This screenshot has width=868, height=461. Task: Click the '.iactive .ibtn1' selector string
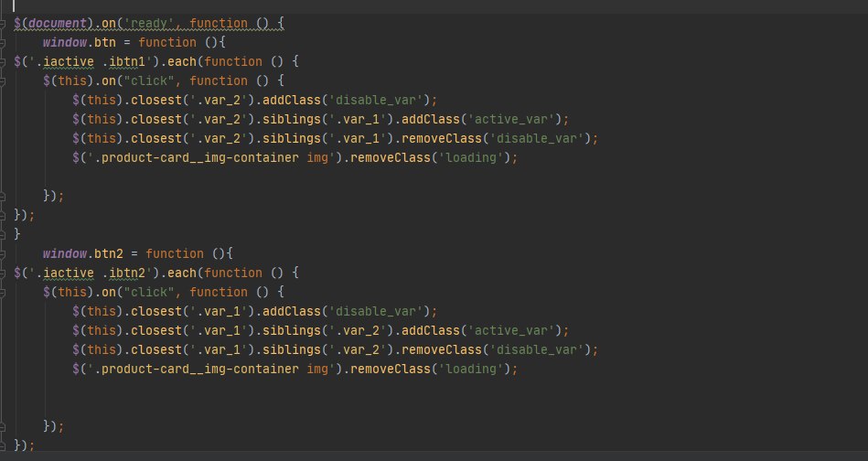pyautogui.click(x=91, y=62)
